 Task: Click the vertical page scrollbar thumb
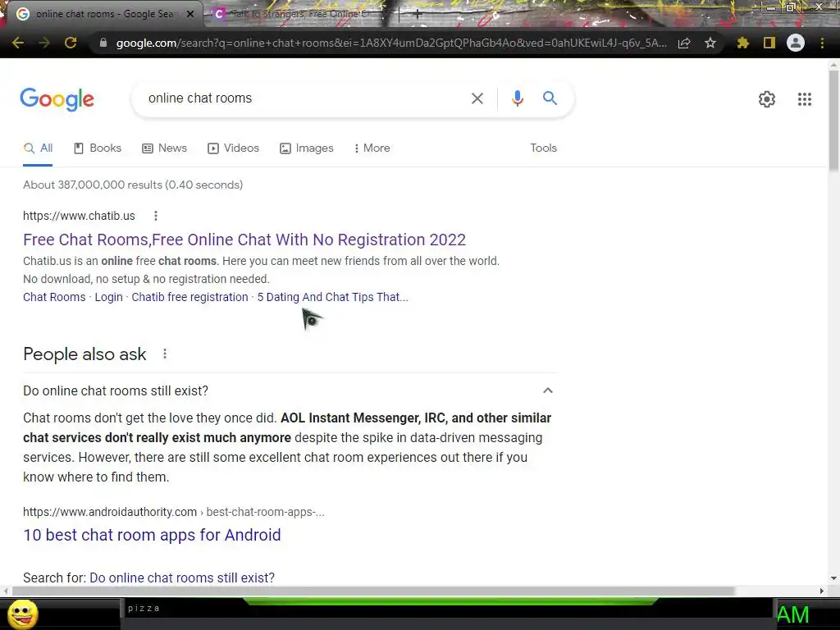pyautogui.click(x=833, y=121)
